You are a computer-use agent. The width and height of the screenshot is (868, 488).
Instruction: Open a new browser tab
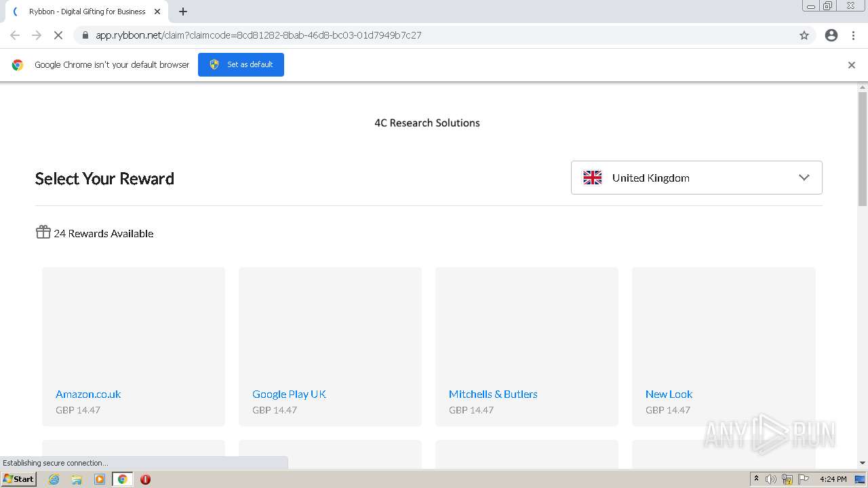point(183,12)
